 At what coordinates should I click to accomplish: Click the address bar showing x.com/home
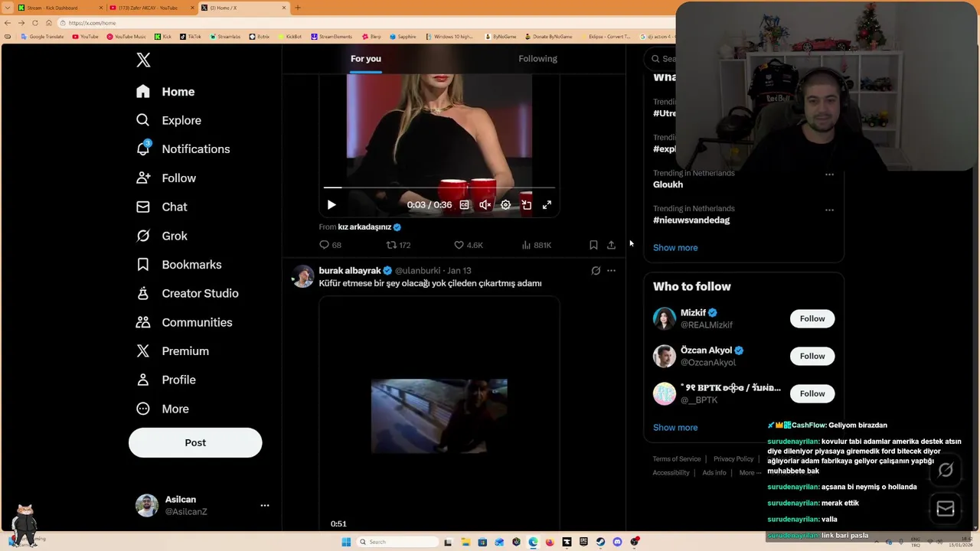point(367,23)
